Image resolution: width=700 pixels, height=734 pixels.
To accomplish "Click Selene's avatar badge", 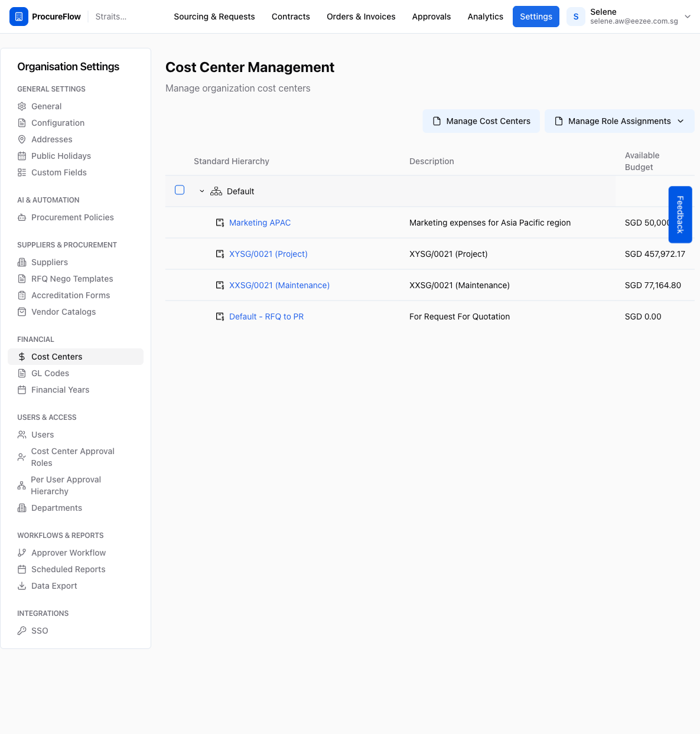I will pos(576,17).
